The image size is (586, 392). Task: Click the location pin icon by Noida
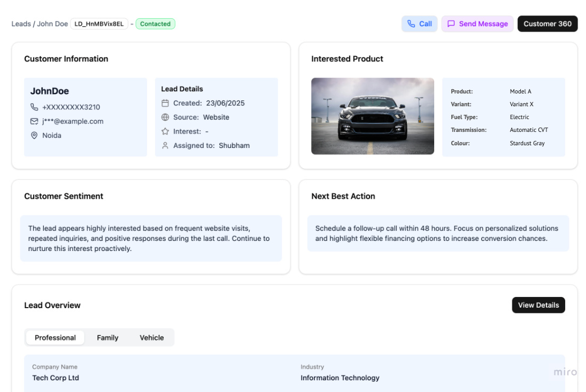(x=34, y=136)
